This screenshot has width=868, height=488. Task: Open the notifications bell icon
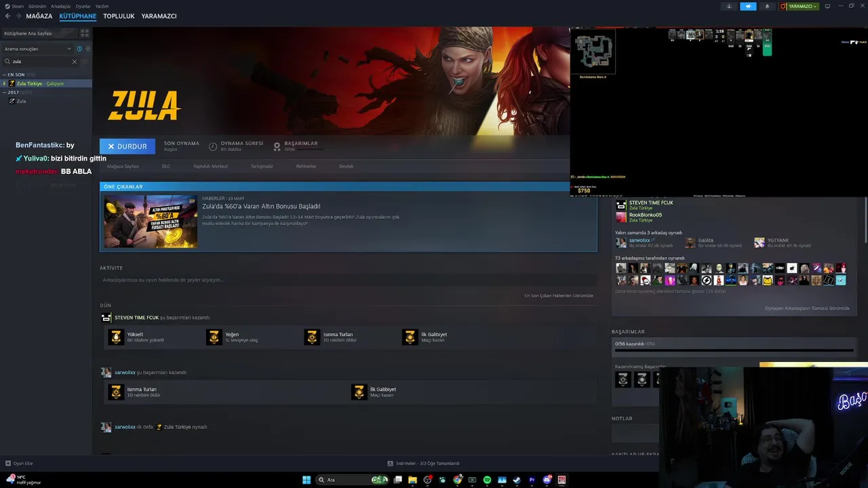(x=767, y=6)
